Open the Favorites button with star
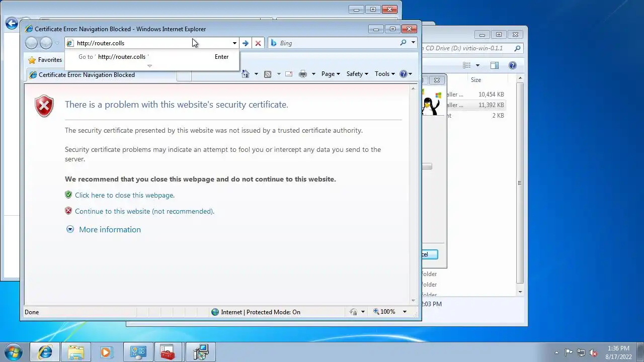 pos(45,60)
